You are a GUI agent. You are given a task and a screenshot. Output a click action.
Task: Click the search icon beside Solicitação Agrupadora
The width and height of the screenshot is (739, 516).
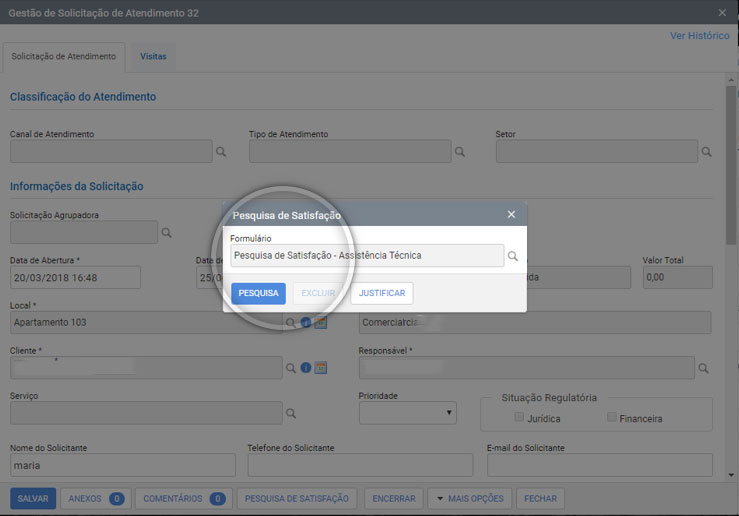[166, 233]
